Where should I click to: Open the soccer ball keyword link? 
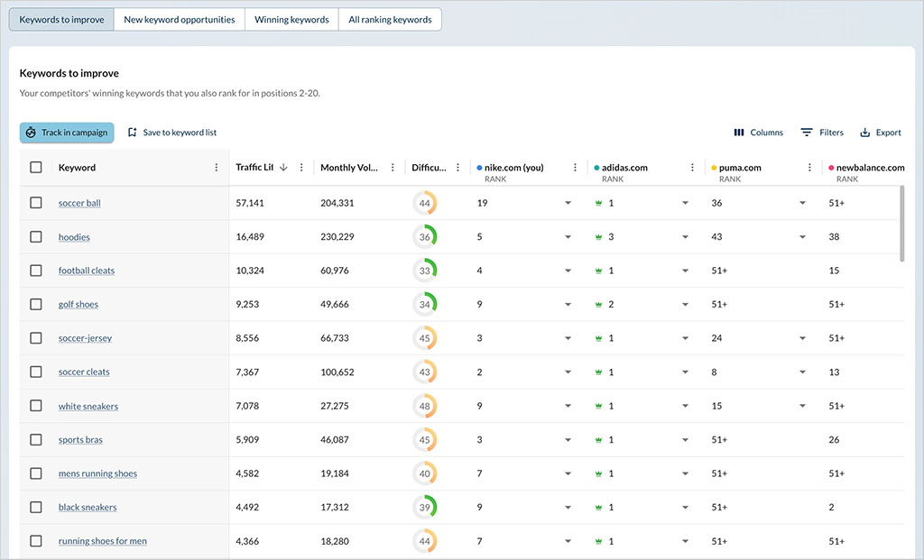point(79,203)
